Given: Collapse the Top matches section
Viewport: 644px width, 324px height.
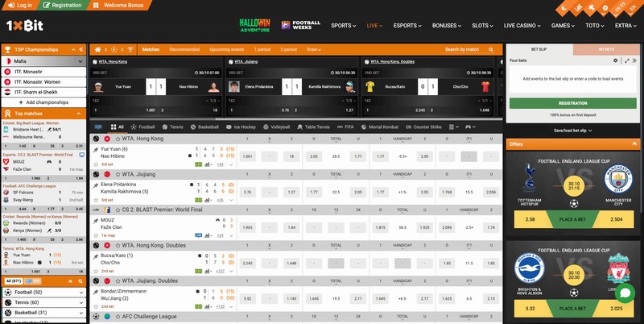Looking at the screenshot, I should point(78,114).
